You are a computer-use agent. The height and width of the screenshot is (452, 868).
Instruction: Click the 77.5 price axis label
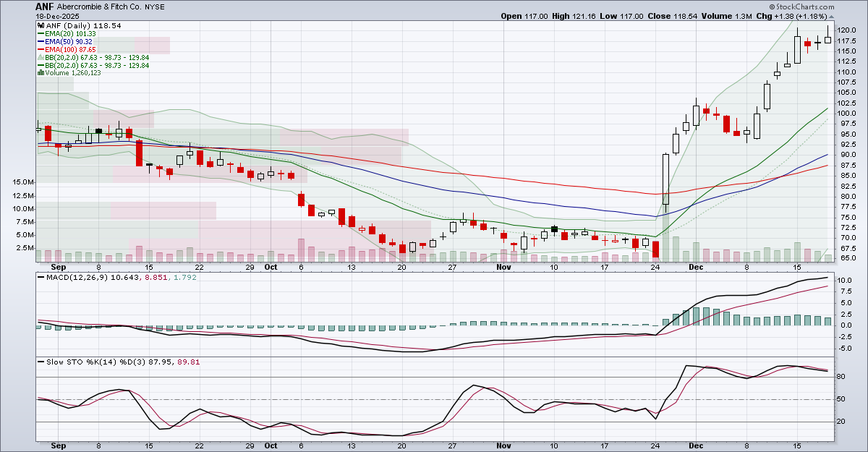click(846, 207)
